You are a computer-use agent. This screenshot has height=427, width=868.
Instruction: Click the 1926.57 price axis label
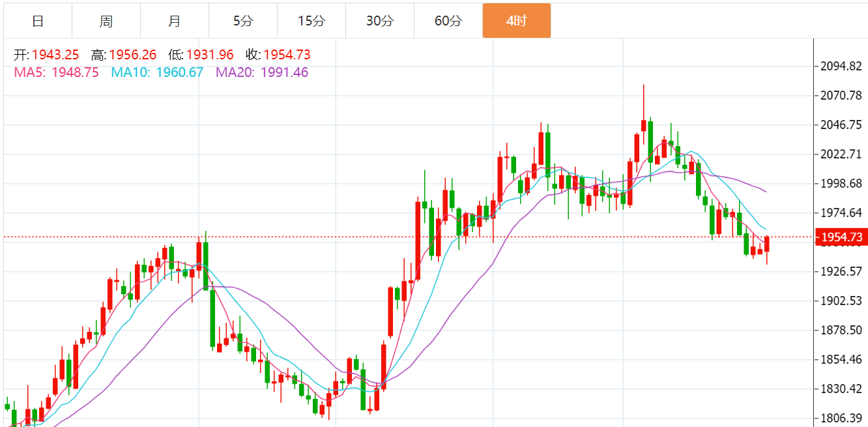841,271
